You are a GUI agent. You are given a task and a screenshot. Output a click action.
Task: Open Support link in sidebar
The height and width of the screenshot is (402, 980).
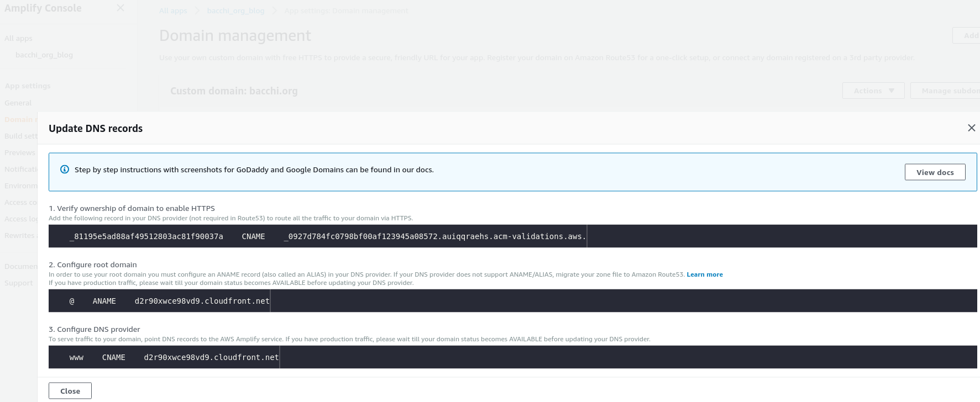pyautogui.click(x=19, y=283)
